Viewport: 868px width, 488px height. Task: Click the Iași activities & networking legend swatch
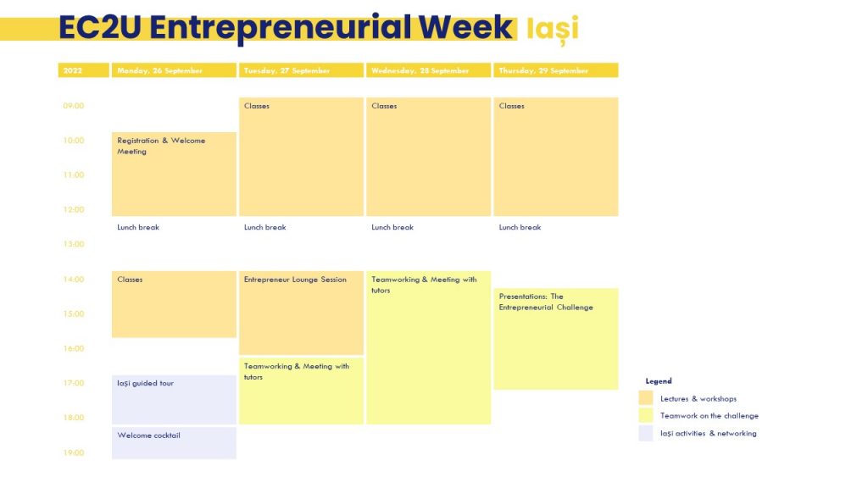point(645,433)
